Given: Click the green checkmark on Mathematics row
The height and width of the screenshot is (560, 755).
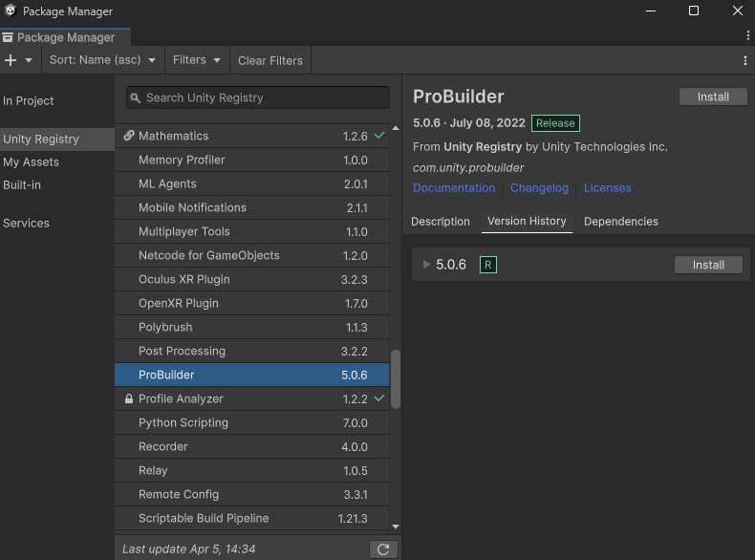Looking at the screenshot, I should click(x=379, y=136).
